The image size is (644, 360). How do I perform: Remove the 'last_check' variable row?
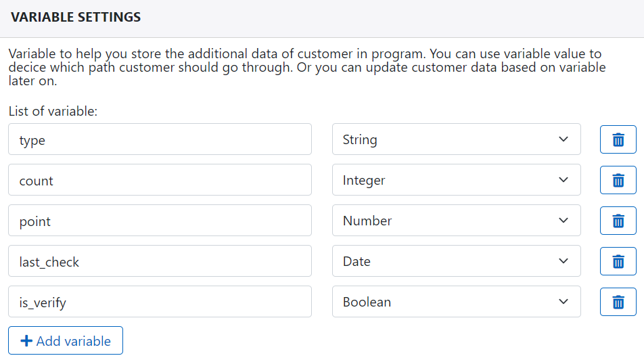click(x=618, y=261)
